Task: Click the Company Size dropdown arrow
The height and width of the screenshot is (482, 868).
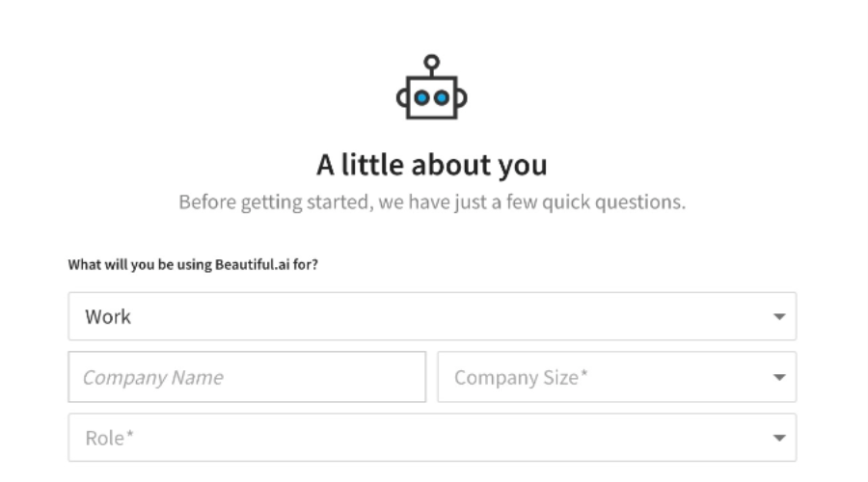Action: click(x=779, y=378)
